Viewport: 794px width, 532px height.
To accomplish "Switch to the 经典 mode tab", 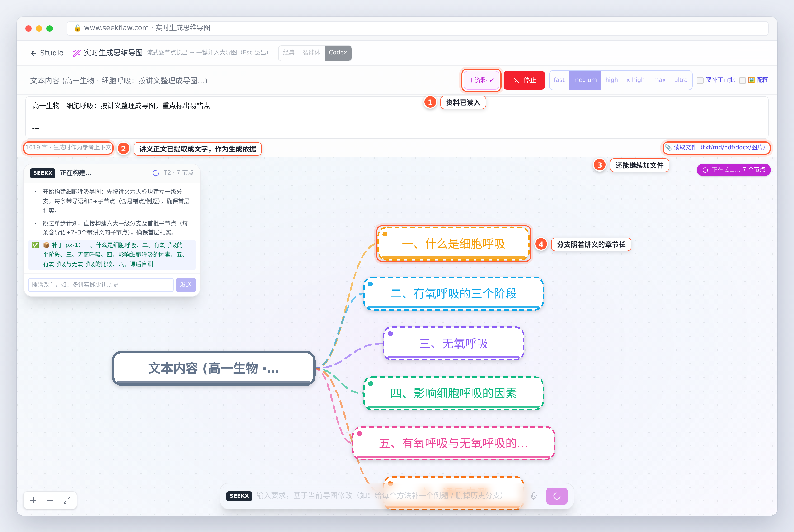I will click(289, 53).
